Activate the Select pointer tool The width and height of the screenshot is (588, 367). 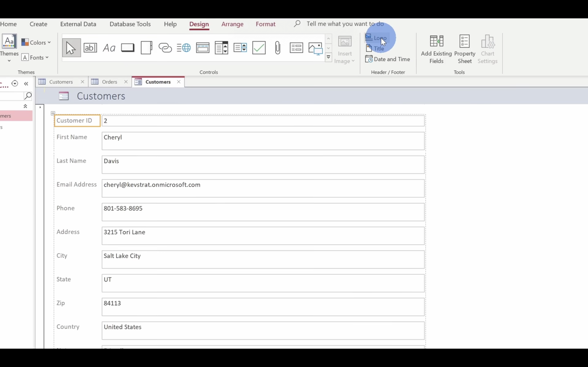coord(71,48)
